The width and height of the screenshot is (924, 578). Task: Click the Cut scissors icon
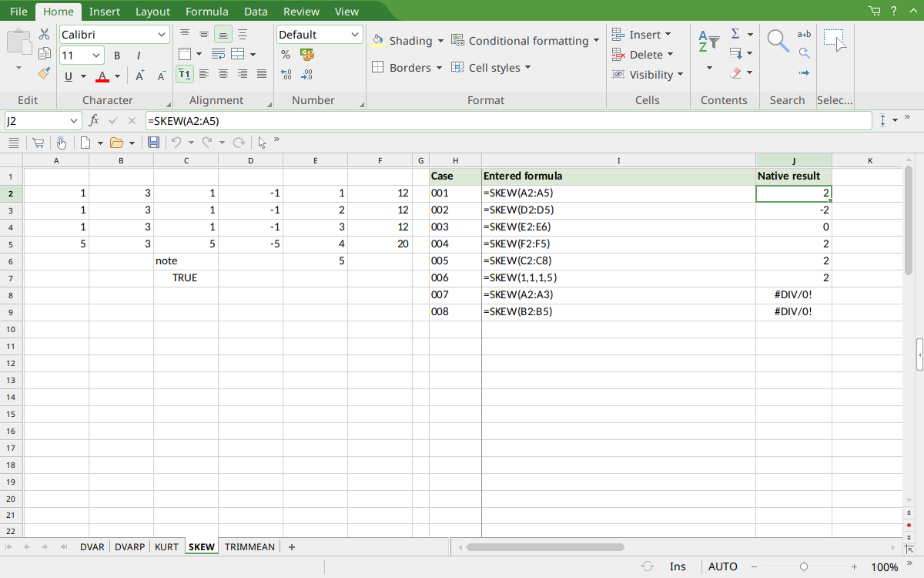[x=44, y=35]
